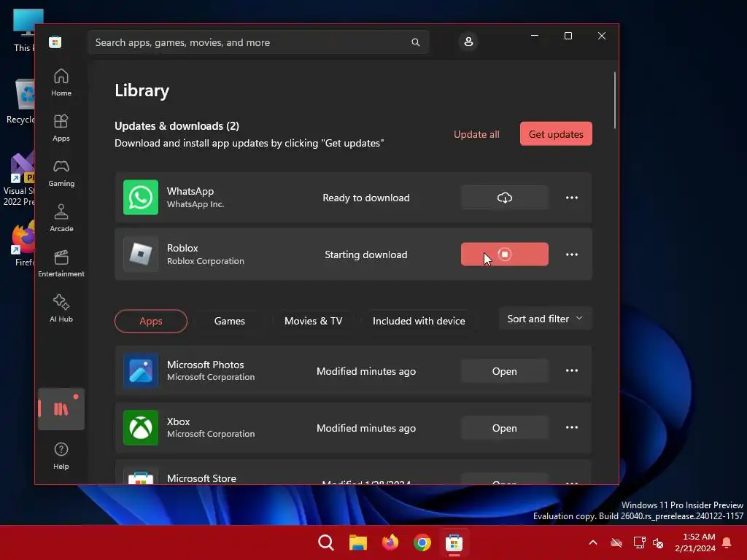Open the Help sidebar item
The image size is (747, 560).
[x=61, y=456]
